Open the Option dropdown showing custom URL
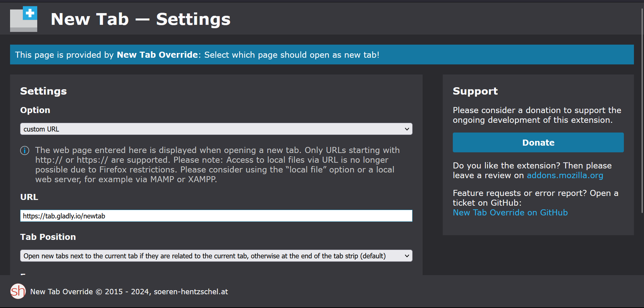This screenshot has height=308, width=644. pyautogui.click(x=216, y=129)
